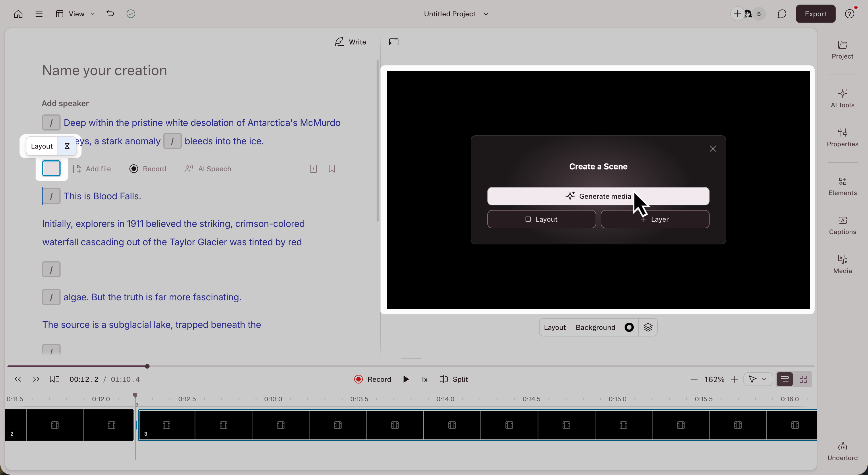Open the Untitled Project name dropdown
This screenshot has height=475, width=868.
click(x=456, y=14)
